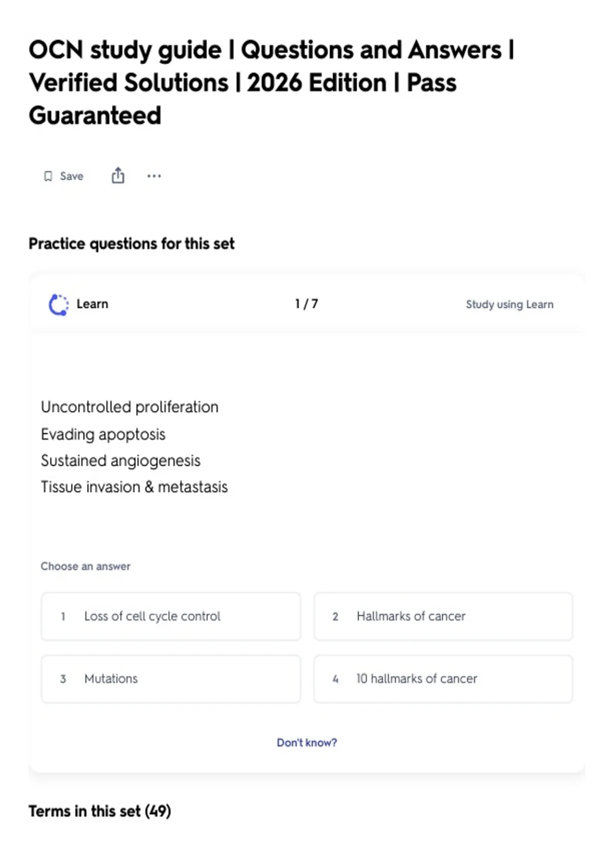The image size is (613, 868).
Task: Click the Learn mode circular icon
Action: [x=58, y=305]
